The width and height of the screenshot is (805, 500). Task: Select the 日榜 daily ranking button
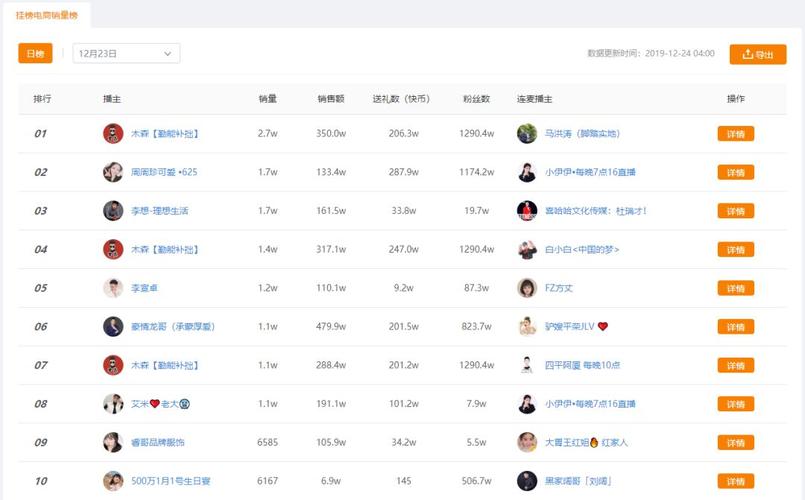pos(35,54)
